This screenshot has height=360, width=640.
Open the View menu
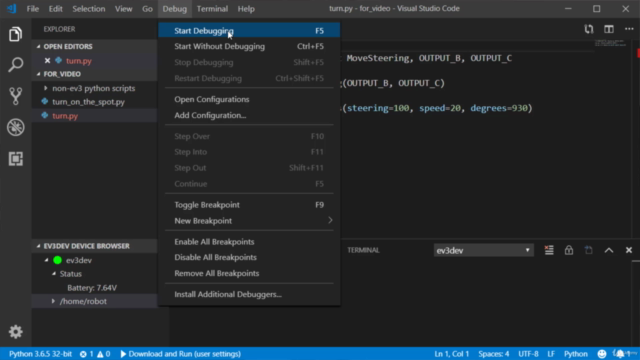(123, 9)
